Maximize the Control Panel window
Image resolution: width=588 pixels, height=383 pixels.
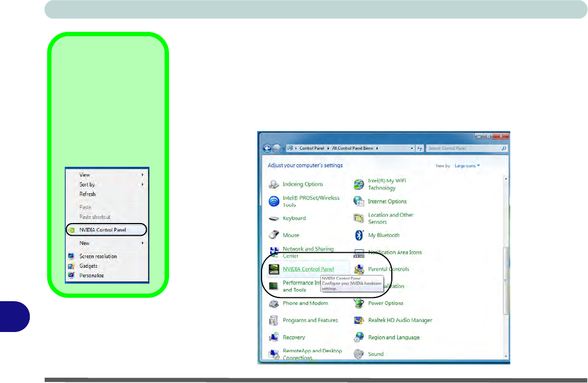[x=488, y=137]
